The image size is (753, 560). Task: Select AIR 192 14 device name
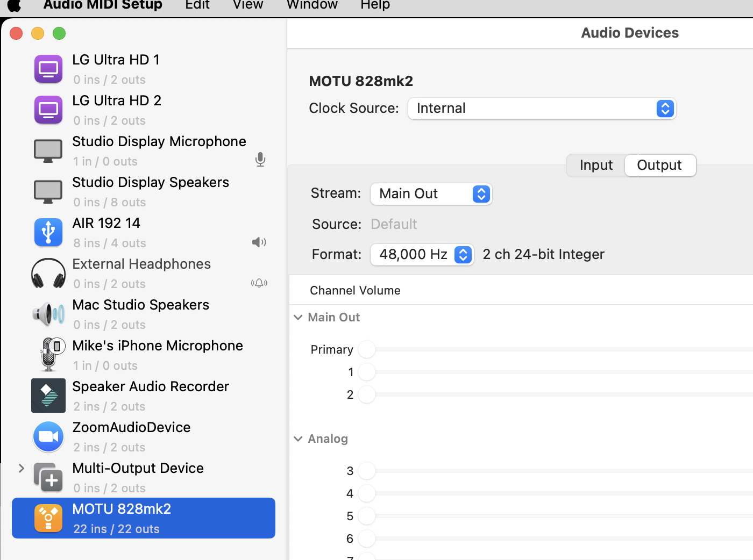[106, 223]
